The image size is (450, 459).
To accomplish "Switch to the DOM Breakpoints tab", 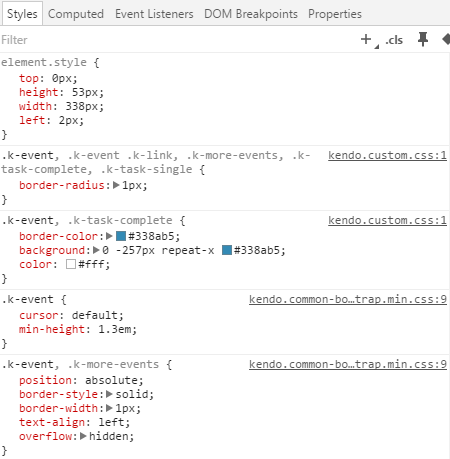I will pos(251,14).
